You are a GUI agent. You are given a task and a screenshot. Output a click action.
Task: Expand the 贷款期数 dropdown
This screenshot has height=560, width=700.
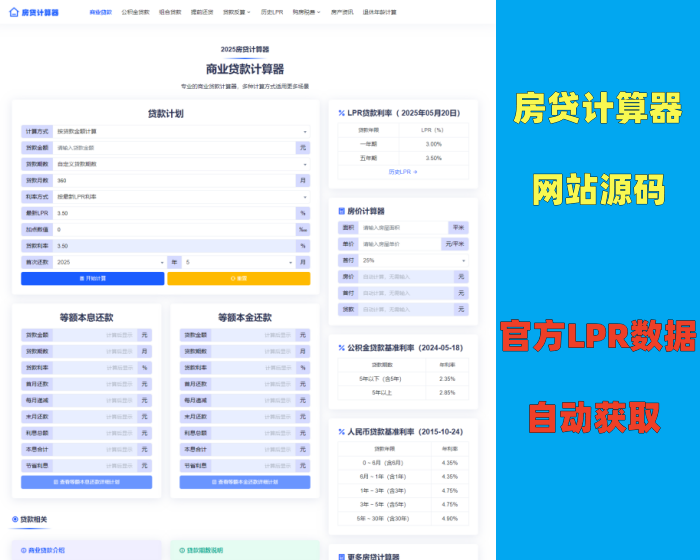click(181, 164)
